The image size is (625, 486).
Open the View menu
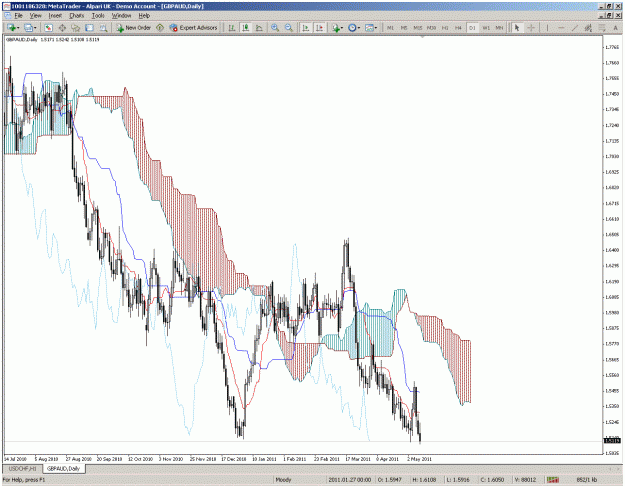35,16
